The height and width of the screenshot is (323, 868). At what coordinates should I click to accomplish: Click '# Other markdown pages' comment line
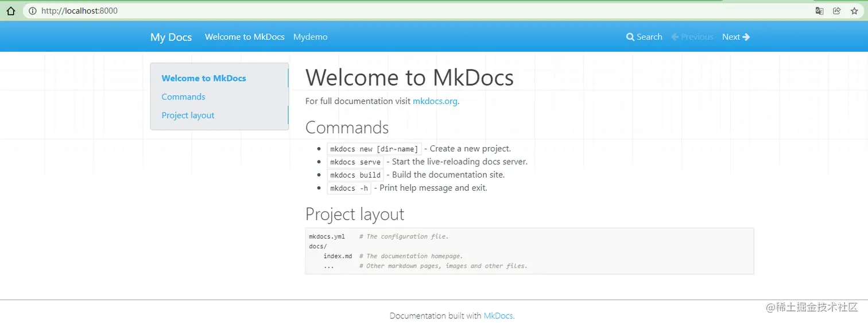coord(443,266)
